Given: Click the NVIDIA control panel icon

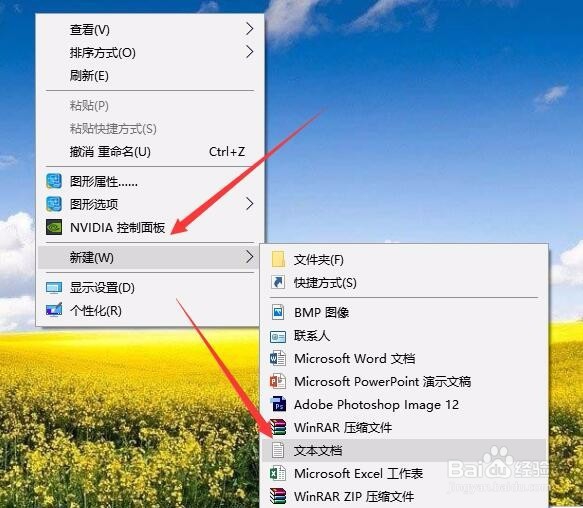Looking at the screenshot, I should 54,227.
